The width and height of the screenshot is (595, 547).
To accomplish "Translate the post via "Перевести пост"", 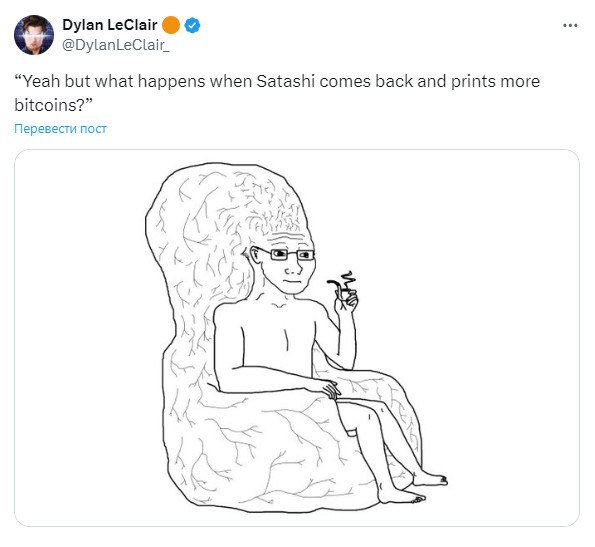I will pos(60,129).
